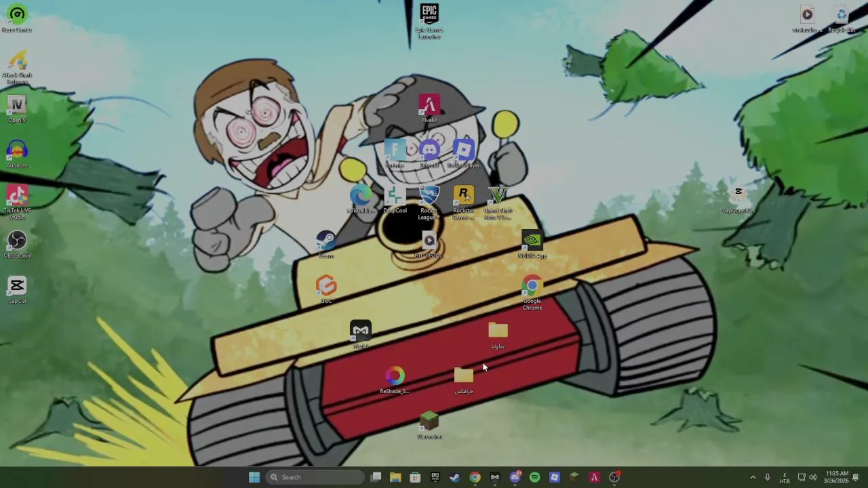Open FiveM from the taskbar
Screen dimensions: 868x488
594,477
